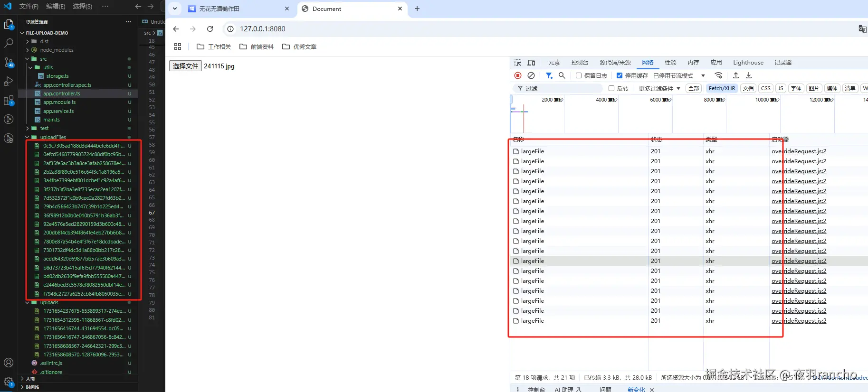
Task: Click export HAR download icon
Action: (749, 75)
